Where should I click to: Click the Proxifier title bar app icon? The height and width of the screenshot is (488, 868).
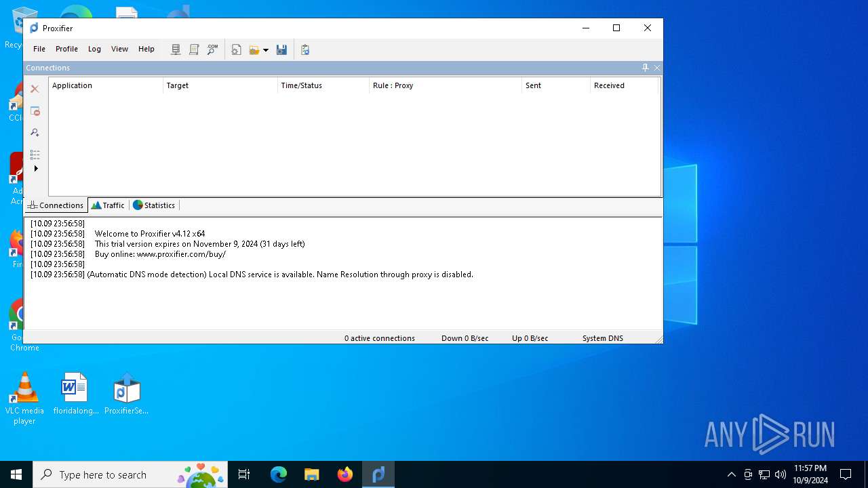coord(34,28)
